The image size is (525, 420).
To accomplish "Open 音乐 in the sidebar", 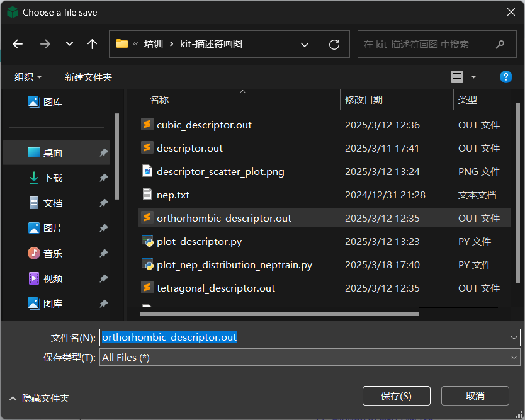I will coord(45,253).
